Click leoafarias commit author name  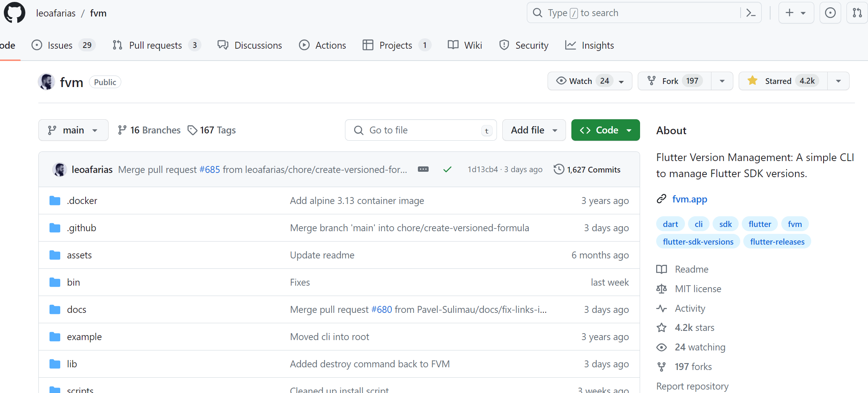92,169
